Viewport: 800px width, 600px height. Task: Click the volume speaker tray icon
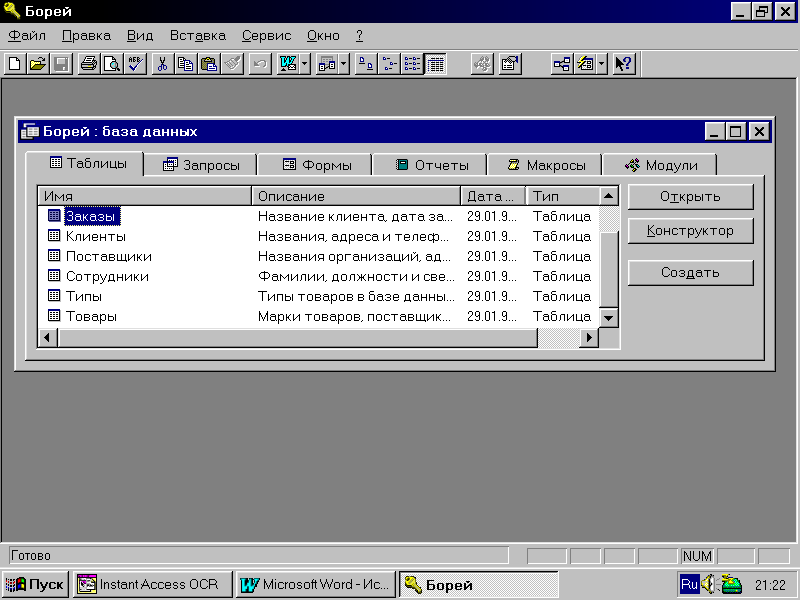[x=708, y=584]
